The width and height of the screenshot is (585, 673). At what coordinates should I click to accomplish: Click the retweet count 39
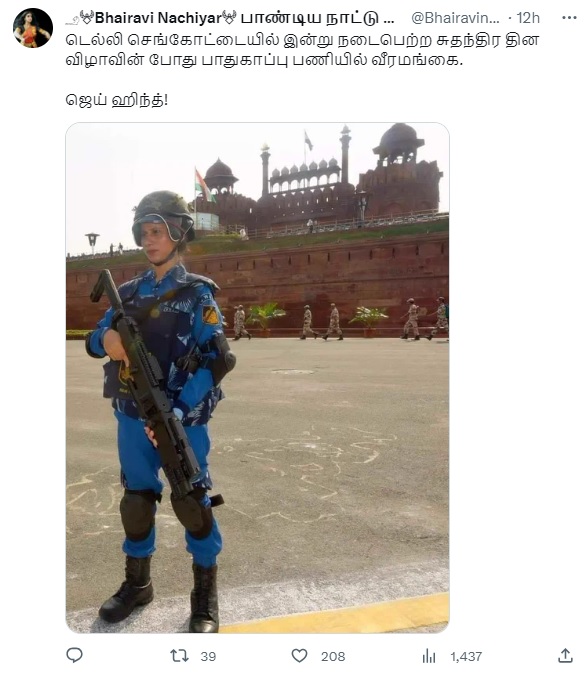click(x=208, y=656)
